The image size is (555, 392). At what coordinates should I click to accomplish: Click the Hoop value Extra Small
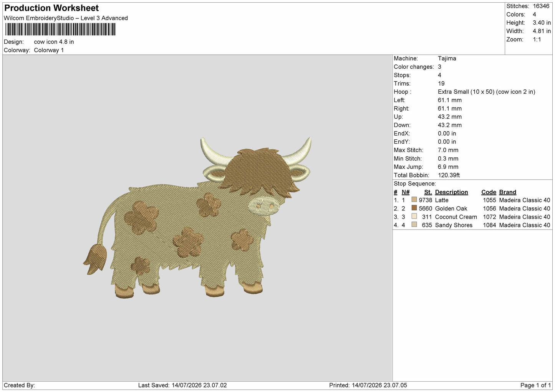pyautogui.click(x=486, y=92)
